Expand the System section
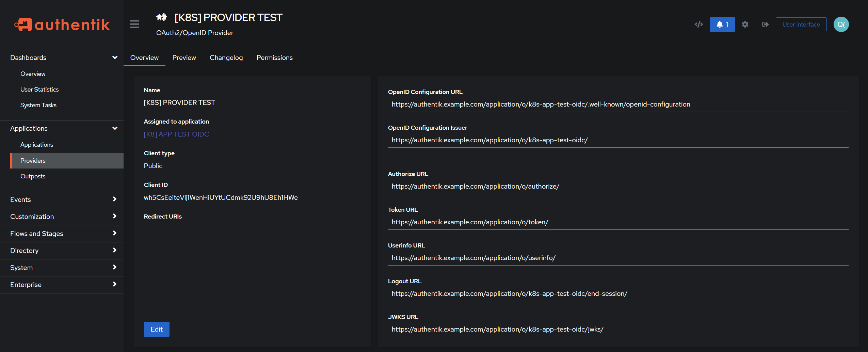The height and width of the screenshot is (352, 868). [62, 268]
